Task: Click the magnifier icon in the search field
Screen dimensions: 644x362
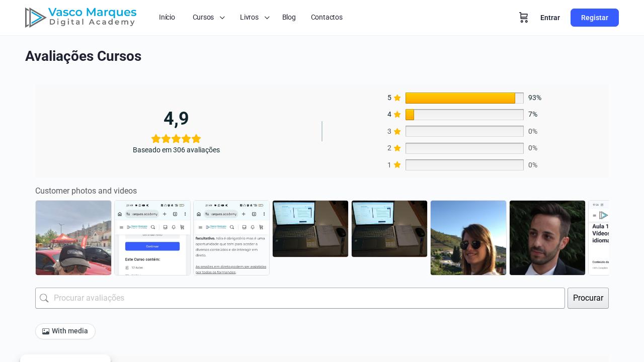Action: tap(44, 298)
